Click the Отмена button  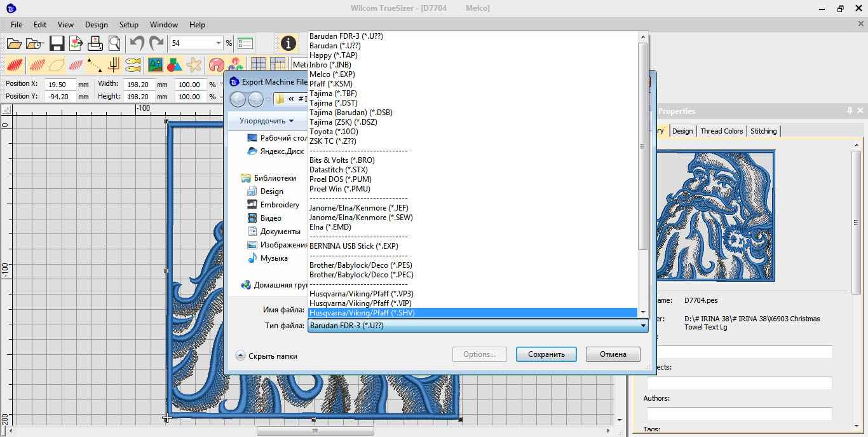(613, 354)
